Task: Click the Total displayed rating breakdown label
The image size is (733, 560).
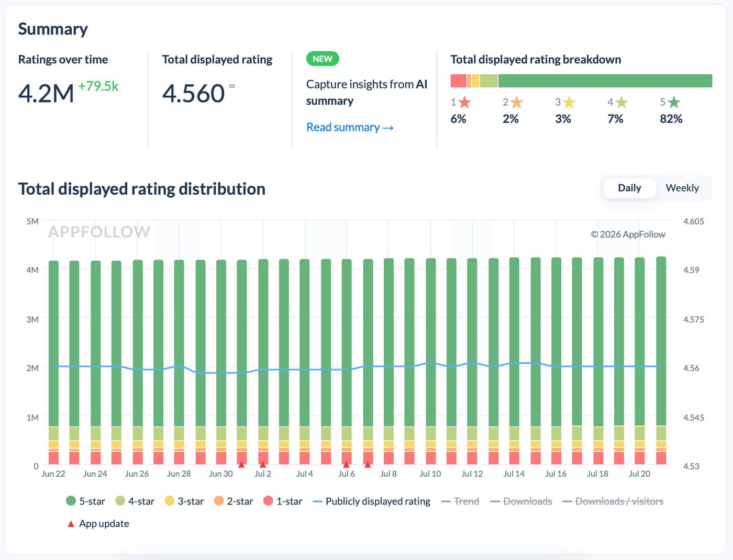Action: [536, 60]
